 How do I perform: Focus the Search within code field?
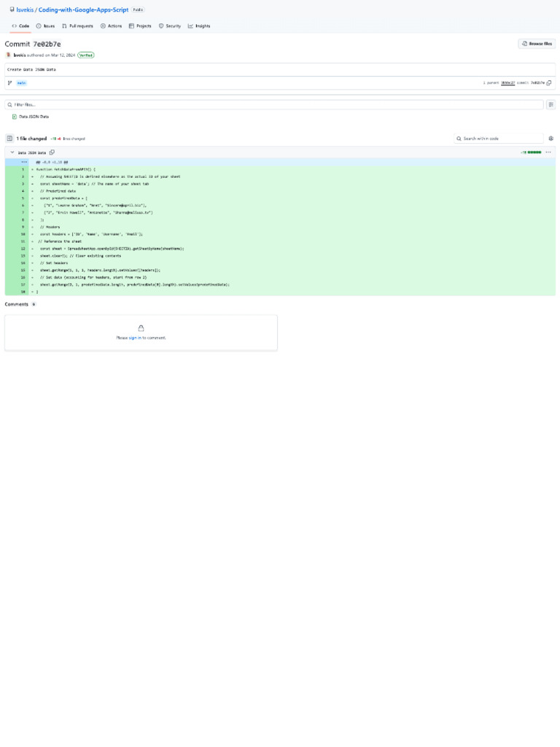coord(499,139)
